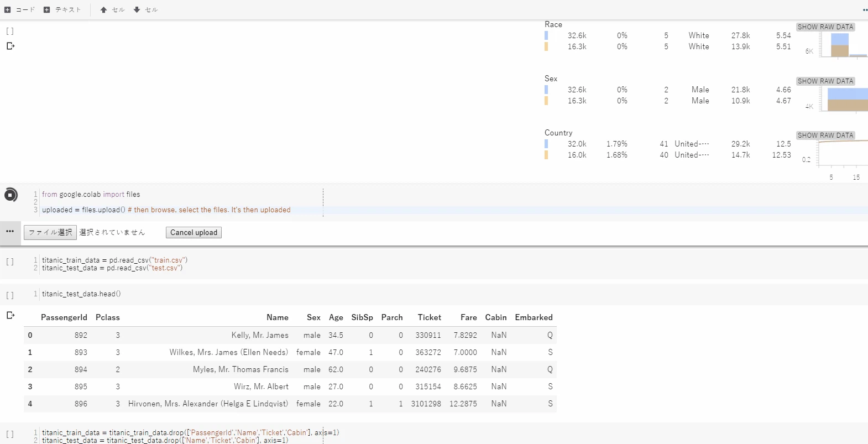Show raw data for Country feature
The image size is (868, 444).
coord(825,135)
